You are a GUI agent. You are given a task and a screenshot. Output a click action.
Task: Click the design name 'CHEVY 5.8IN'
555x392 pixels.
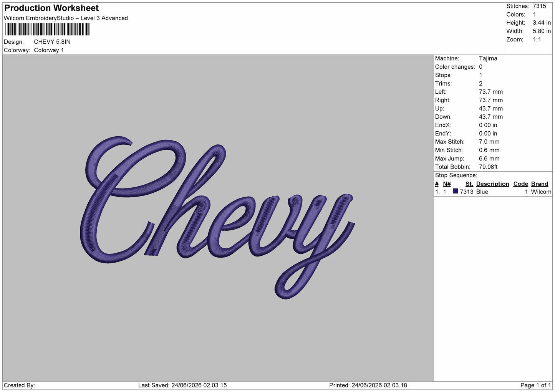(52, 42)
